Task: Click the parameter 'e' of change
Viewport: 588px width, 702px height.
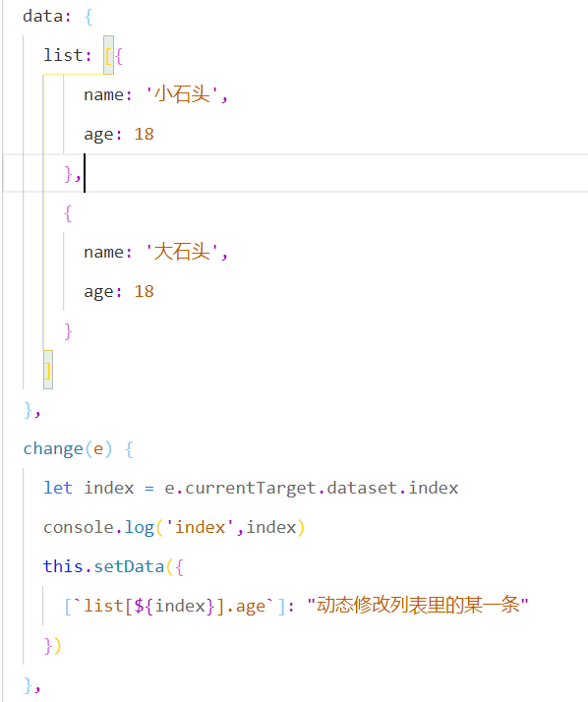Action: (98, 449)
